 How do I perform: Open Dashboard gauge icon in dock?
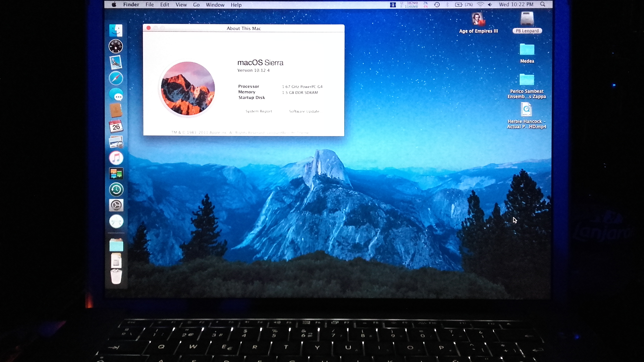pos(115,46)
